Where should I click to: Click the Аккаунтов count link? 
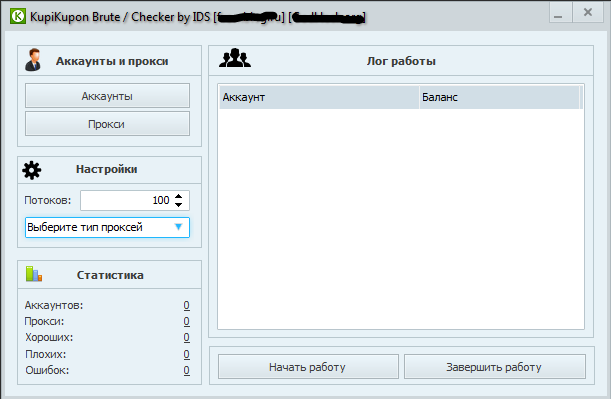[187, 305]
